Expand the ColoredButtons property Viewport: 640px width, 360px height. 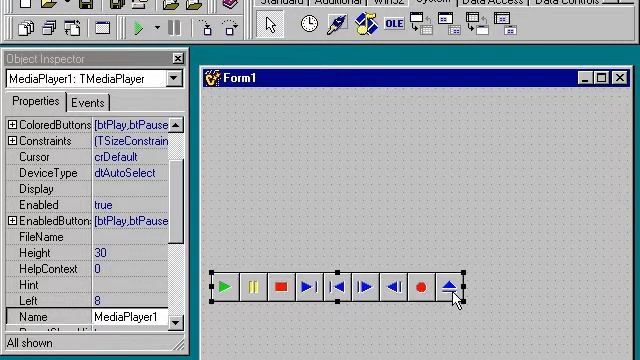(x=12, y=124)
